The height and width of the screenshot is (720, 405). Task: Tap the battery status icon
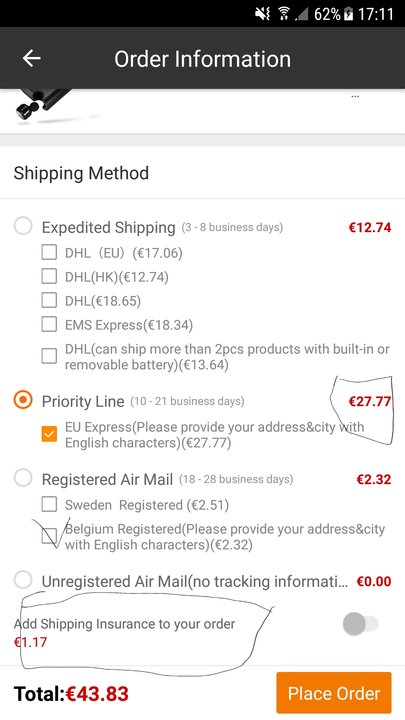click(348, 14)
